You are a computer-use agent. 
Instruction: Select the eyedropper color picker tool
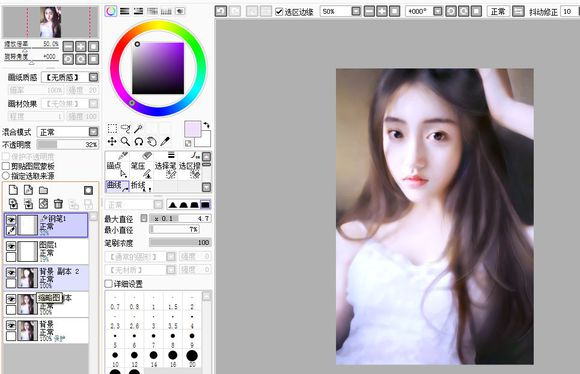pyautogui.click(x=165, y=142)
